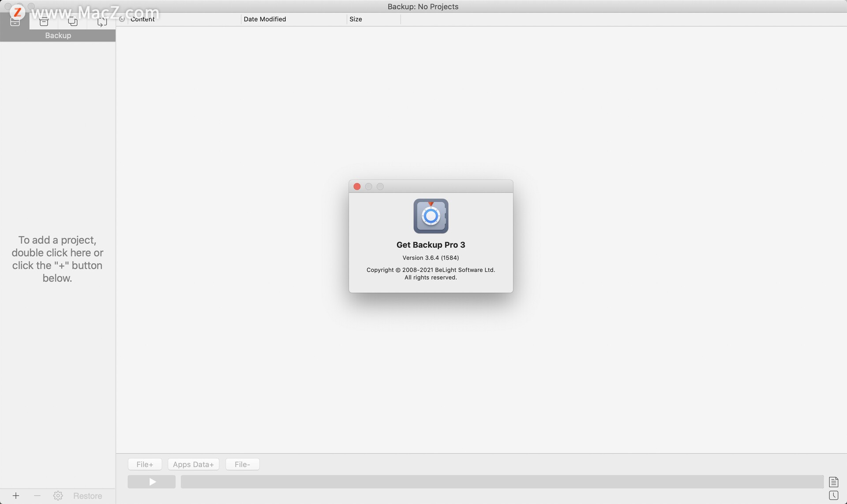Image resolution: width=847 pixels, height=504 pixels.
Task: Add a new project with the plus icon
Action: click(16, 496)
